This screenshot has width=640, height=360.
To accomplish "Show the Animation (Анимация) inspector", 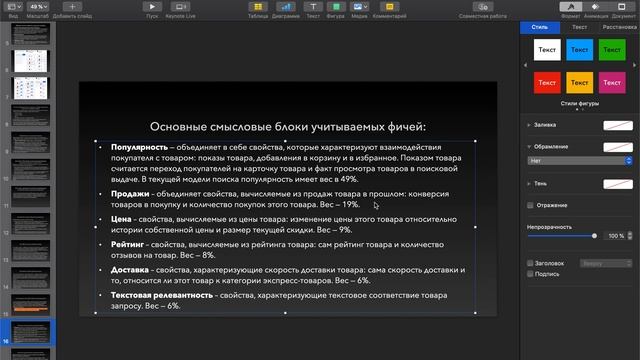I will click(x=596, y=7).
